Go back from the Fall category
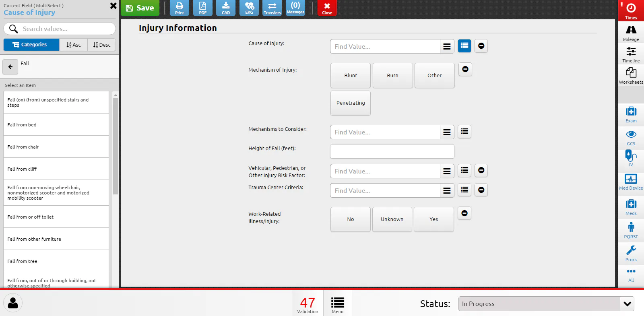This screenshot has width=644, height=316. click(10, 67)
